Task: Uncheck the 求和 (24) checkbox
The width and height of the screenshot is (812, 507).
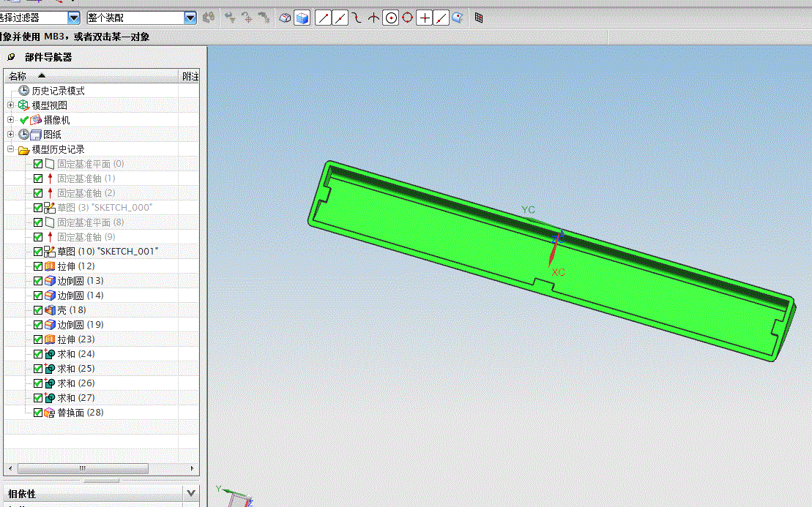Action: coord(38,354)
